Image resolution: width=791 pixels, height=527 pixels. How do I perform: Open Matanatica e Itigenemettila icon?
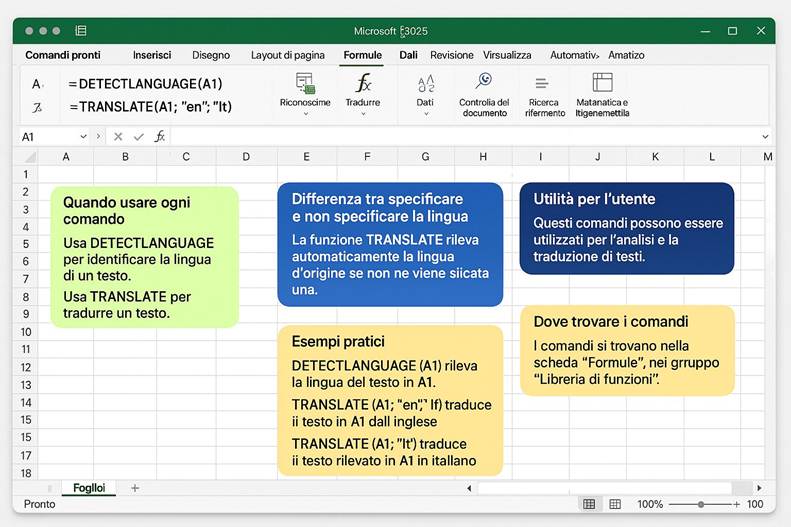click(602, 82)
